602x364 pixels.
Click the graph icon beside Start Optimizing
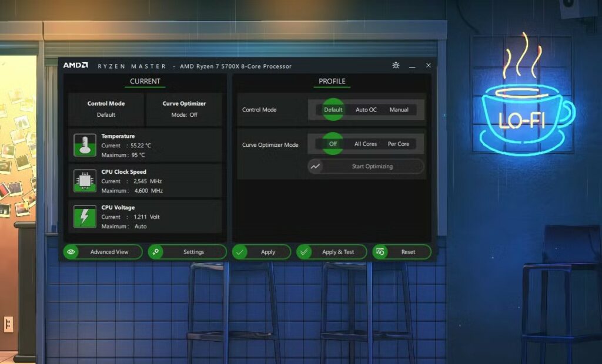click(315, 167)
